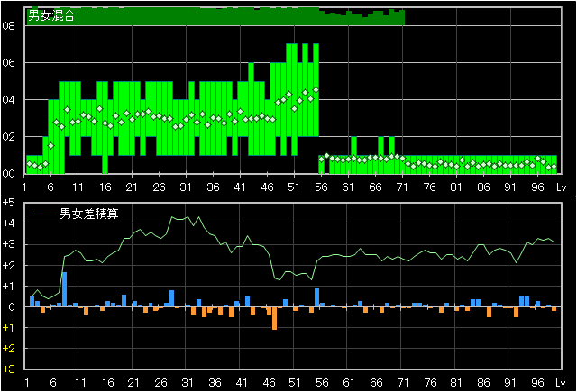Click the Lv axis label under 男女混合 chart

point(561,187)
